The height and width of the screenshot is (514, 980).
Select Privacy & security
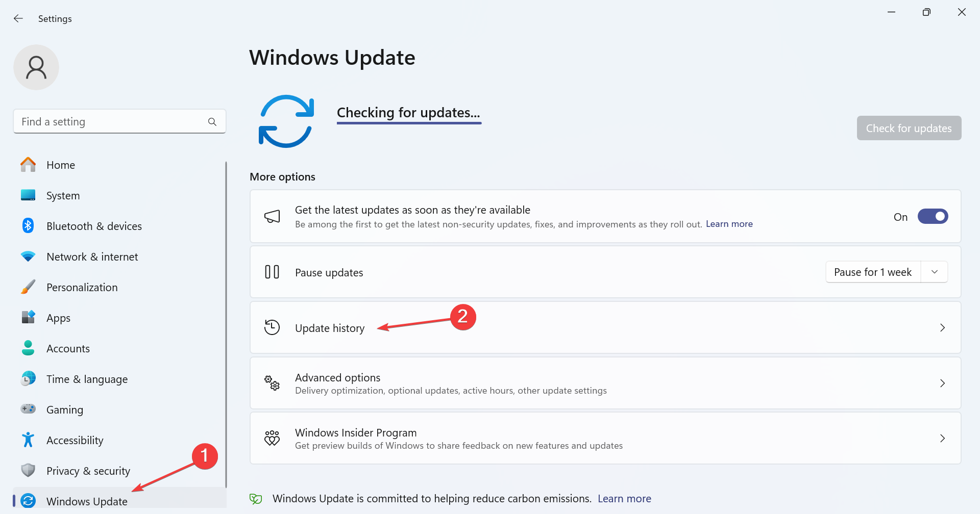(x=119, y=471)
